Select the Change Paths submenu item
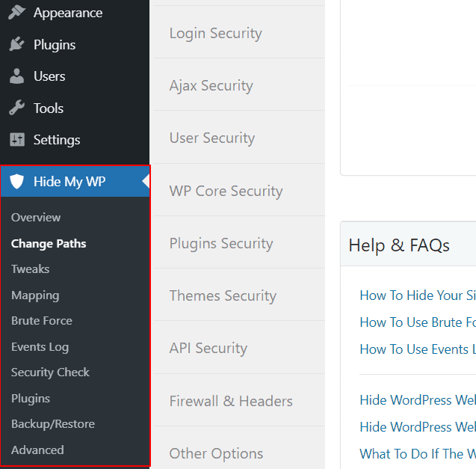This screenshot has width=476, height=469. click(49, 243)
